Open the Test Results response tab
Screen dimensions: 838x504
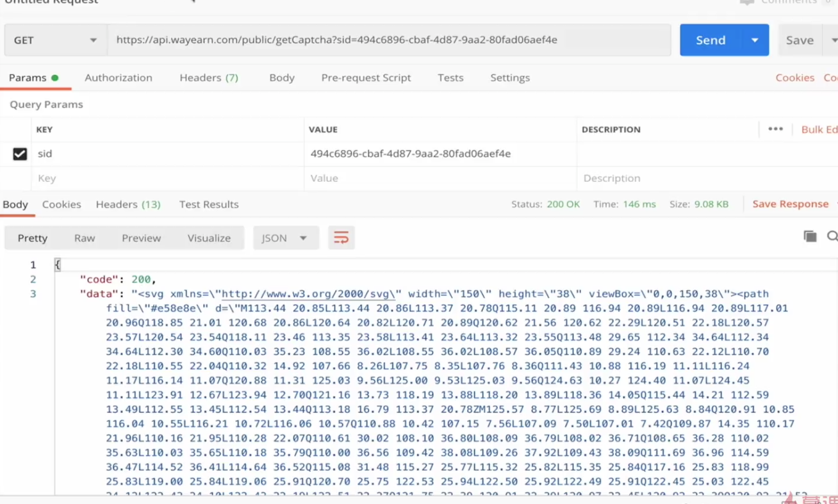click(209, 204)
